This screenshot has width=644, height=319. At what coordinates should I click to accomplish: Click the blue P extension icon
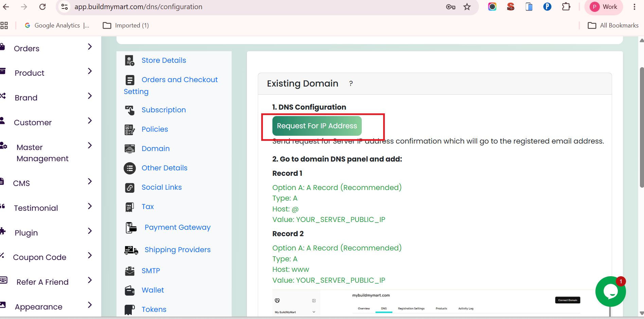coord(547,6)
